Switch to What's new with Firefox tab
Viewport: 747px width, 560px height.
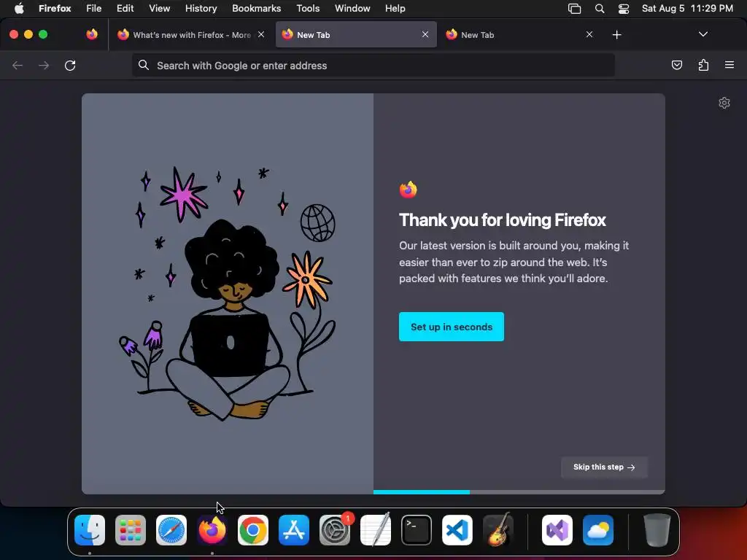coord(190,35)
